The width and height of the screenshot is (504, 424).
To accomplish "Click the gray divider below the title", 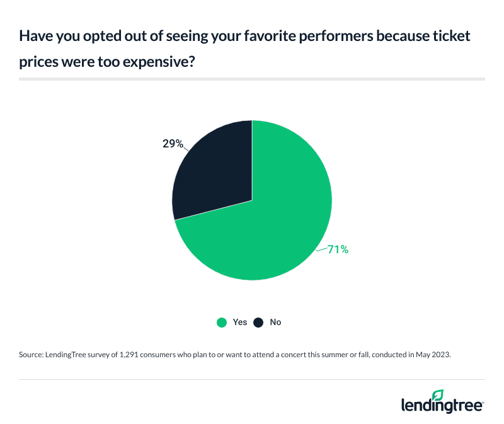I will [252, 79].
